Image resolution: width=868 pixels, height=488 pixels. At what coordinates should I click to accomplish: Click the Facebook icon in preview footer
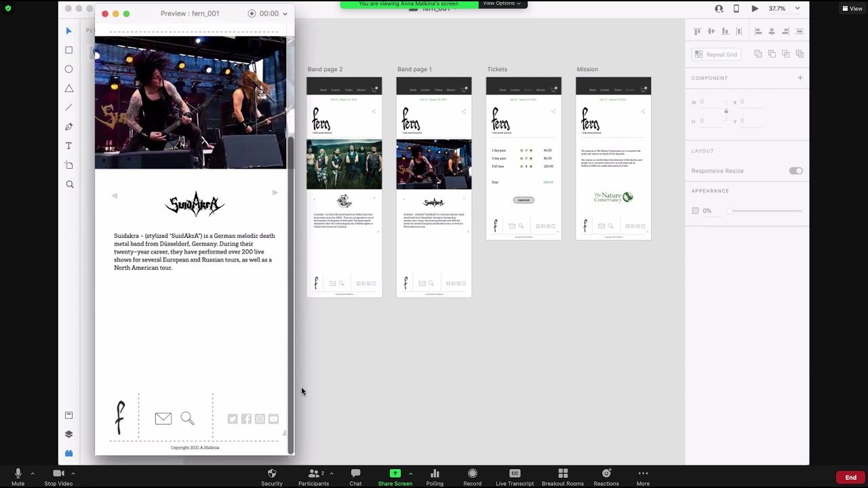[x=246, y=419]
